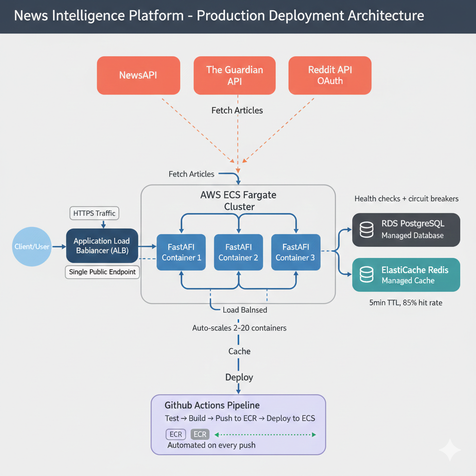The image size is (476, 476).
Task: Click the ElastiCache Redis cache icon
Action: (x=367, y=274)
